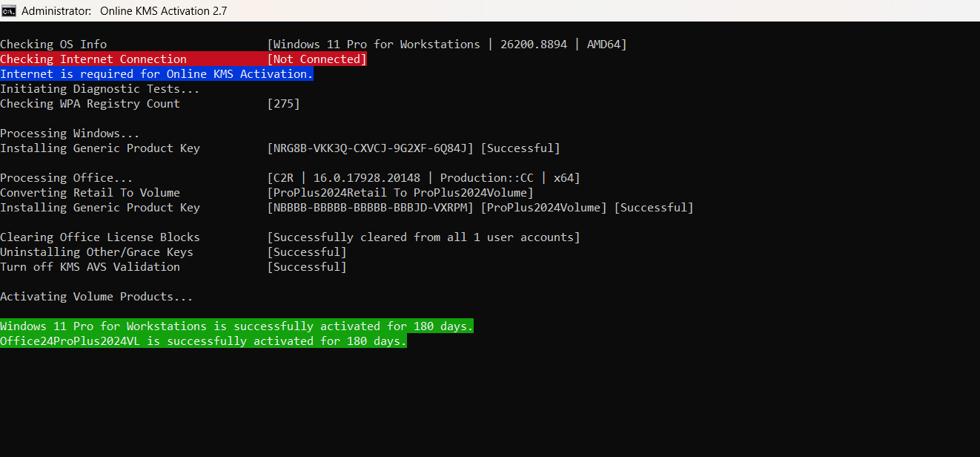Click green Windows 11 activated for 180 days line
980x457 pixels.
tap(236, 326)
